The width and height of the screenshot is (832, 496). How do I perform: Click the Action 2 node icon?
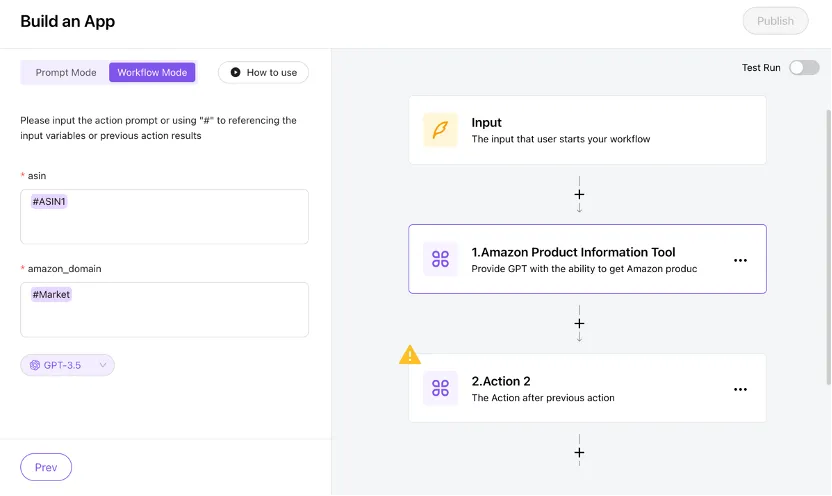point(440,388)
